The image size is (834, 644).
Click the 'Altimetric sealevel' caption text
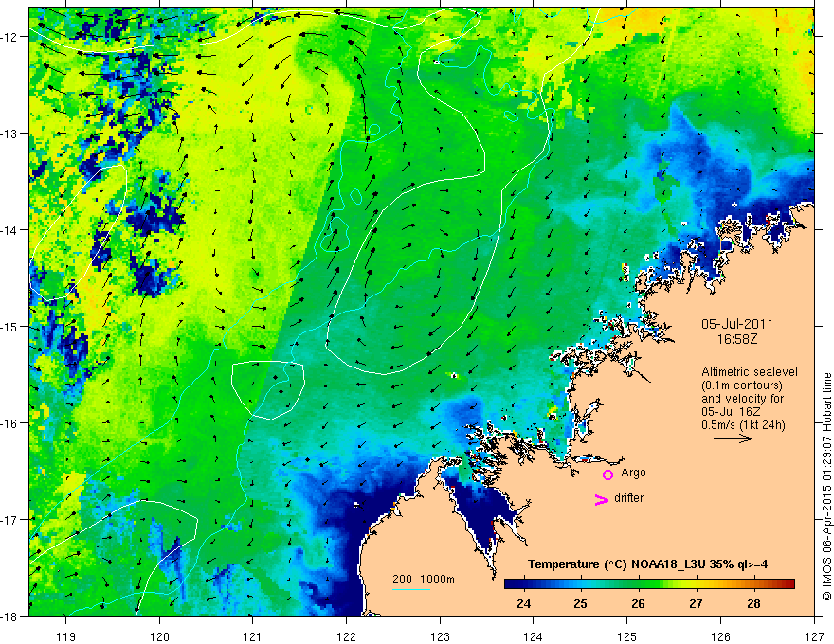750,372
